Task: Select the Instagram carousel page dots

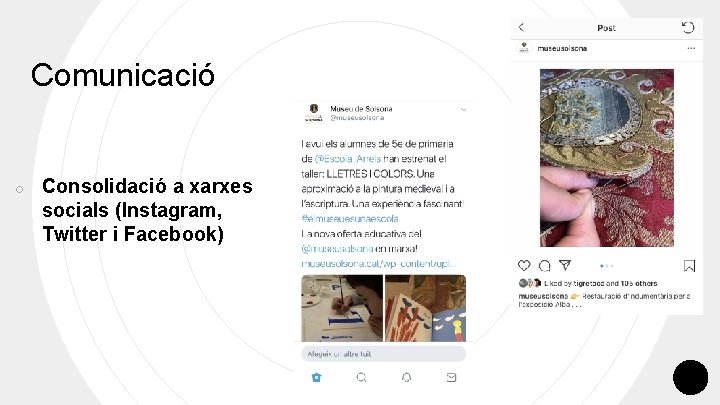Action: tap(607, 266)
